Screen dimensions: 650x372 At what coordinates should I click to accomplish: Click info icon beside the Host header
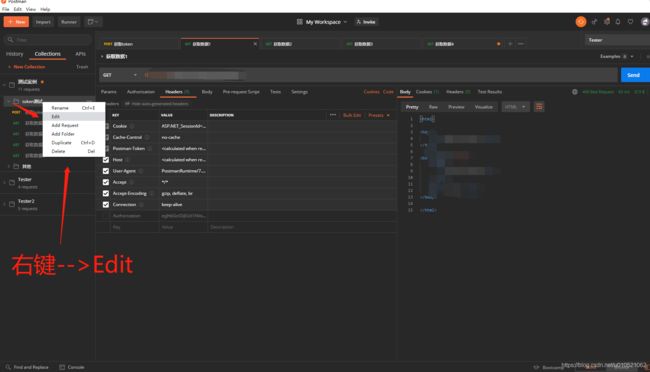click(x=127, y=160)
